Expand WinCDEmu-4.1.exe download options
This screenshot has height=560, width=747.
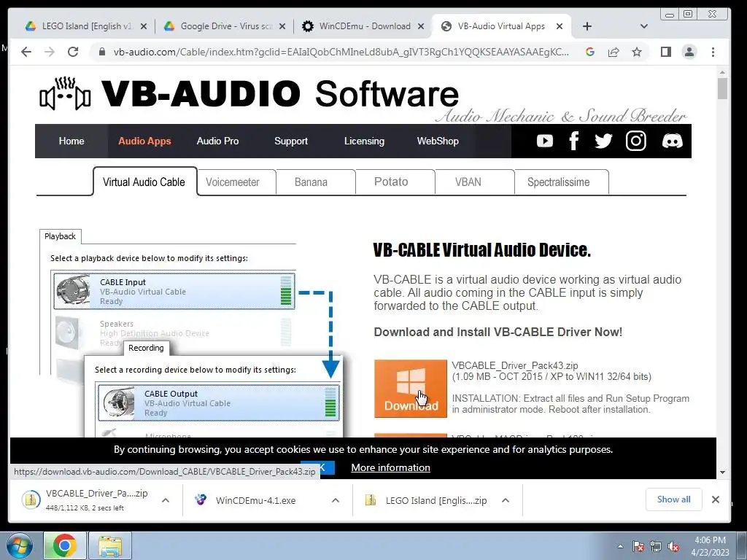(x=336, y=500)
